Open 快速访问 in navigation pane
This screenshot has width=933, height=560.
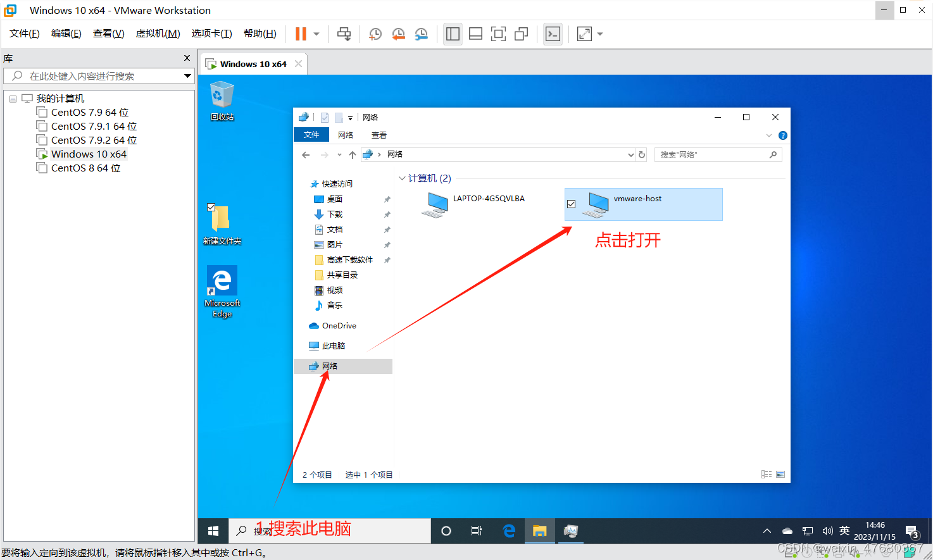[337, 184]
